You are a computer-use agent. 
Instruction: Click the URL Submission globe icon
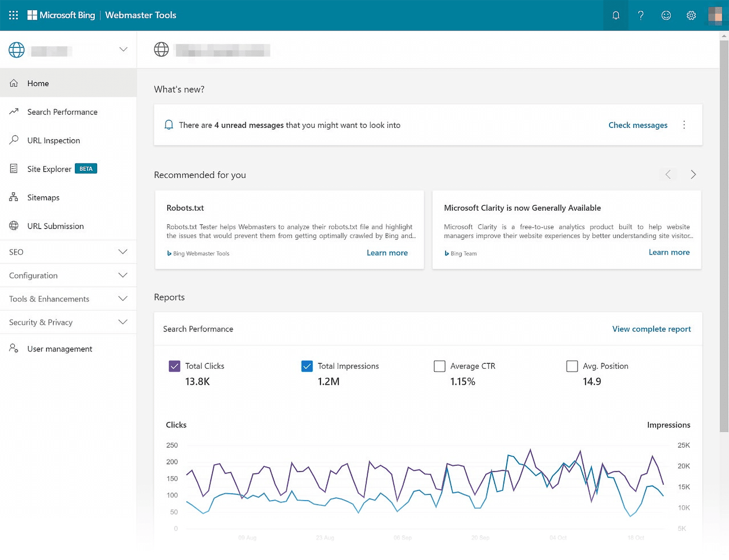14,225
